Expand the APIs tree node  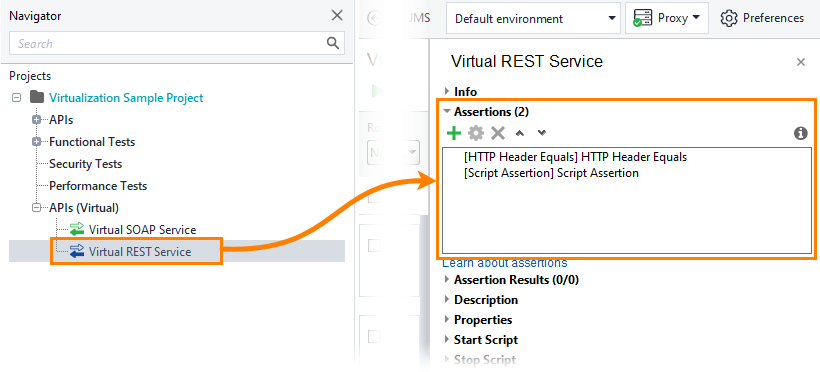pos(37,120)
